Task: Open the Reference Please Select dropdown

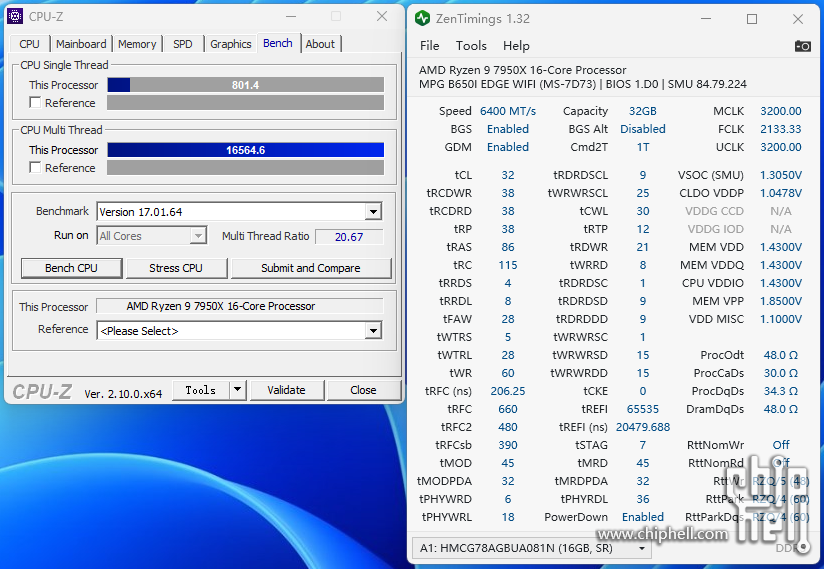Action: coord(373,330)
